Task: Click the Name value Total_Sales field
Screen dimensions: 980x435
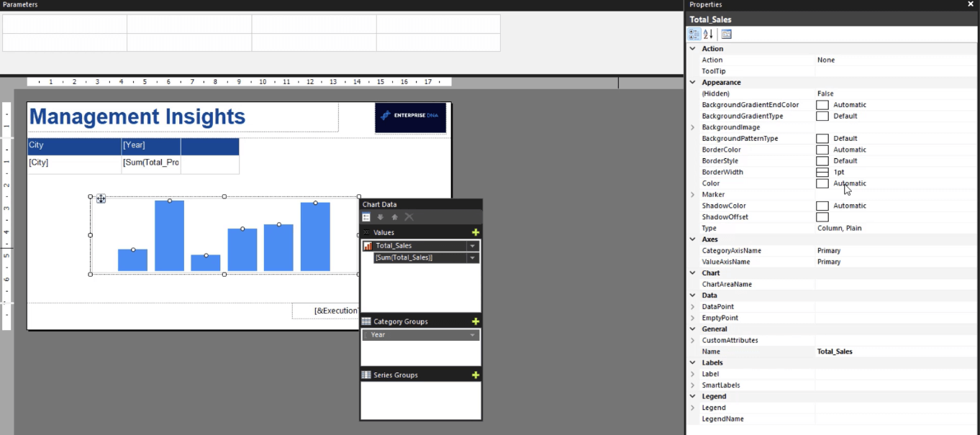Action: (x=897, y=352)
